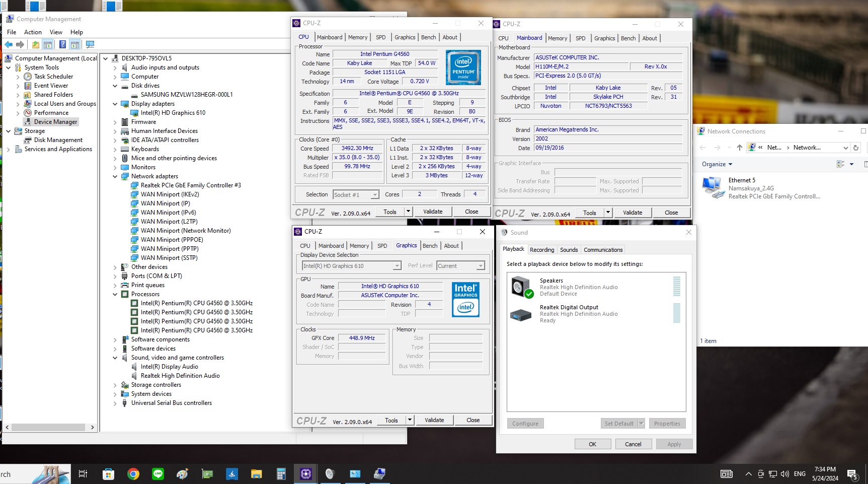868x484 pixels.
Task: Open Perf Level Current dropdown
Action: pyautogui.click(x=460, y=265)
